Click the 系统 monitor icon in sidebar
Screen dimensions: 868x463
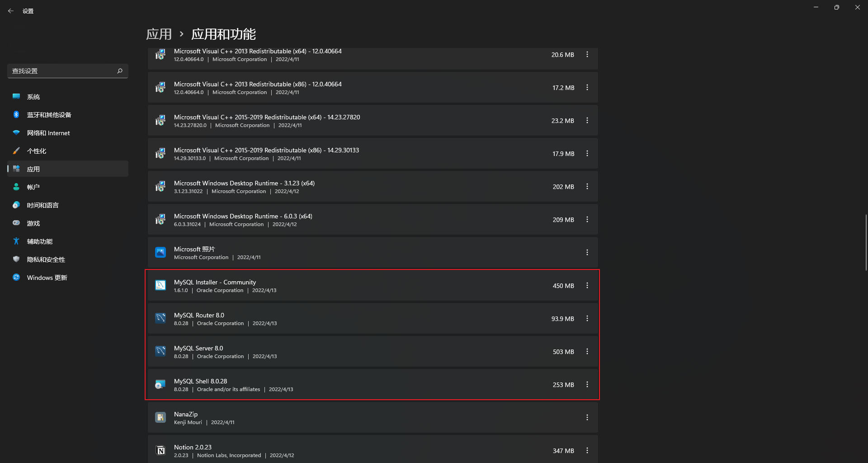16,96
